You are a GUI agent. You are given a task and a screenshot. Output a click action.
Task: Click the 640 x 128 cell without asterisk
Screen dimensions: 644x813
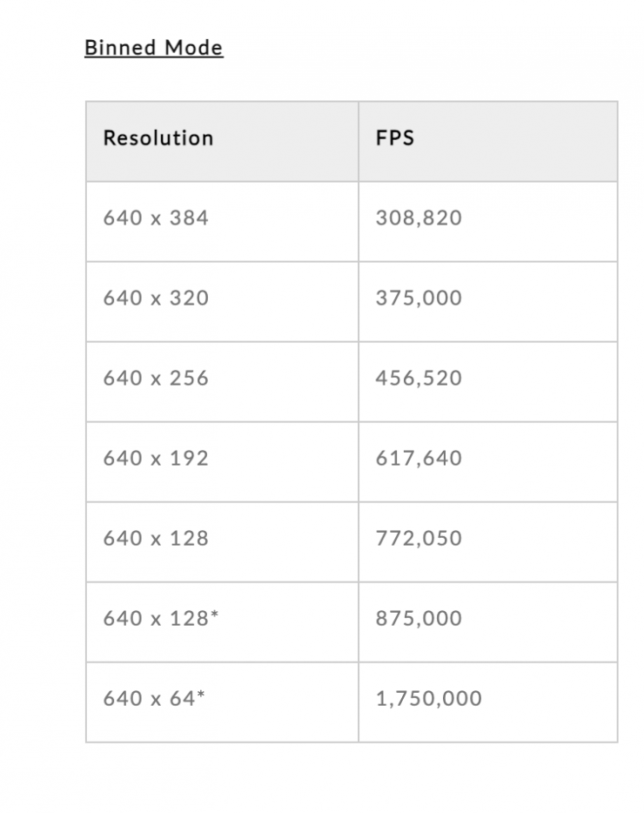click(156, 539)
